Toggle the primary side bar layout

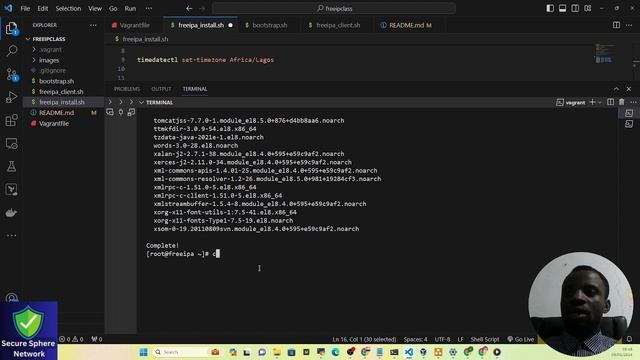click(550, 8)
